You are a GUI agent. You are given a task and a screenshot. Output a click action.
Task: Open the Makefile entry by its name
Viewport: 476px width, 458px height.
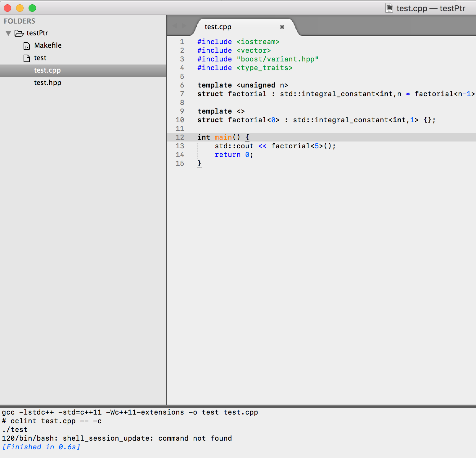tap(48, 46)
